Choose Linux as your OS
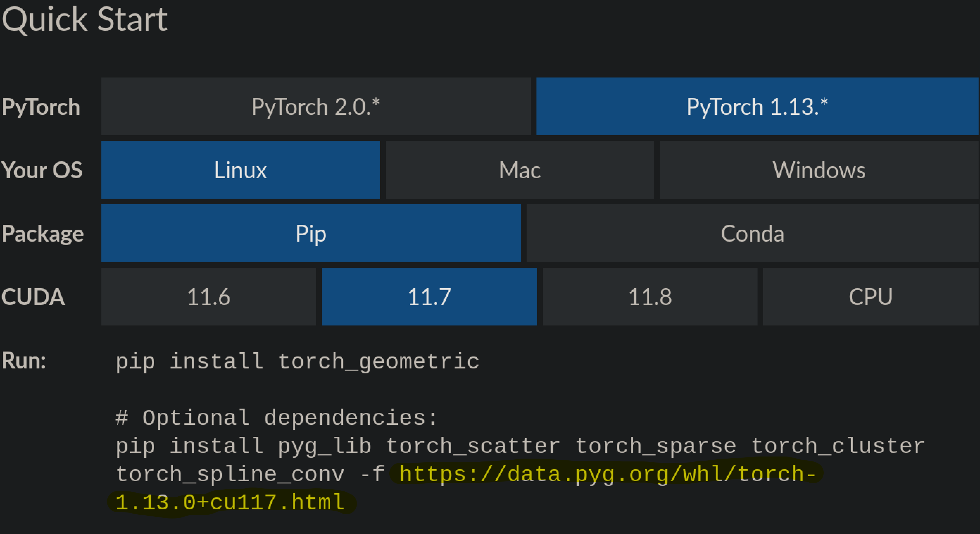980x534 pixels. [240, 170]
